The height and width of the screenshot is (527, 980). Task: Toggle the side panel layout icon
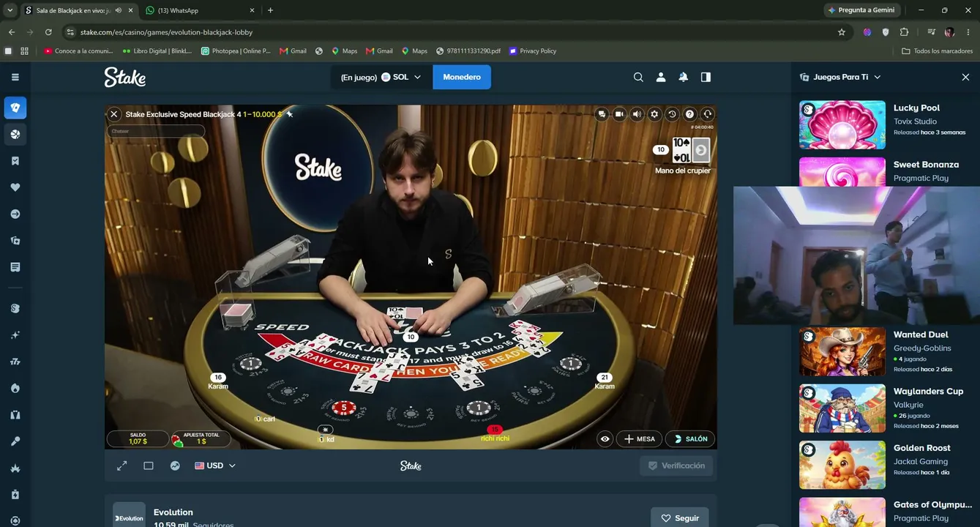706,77
